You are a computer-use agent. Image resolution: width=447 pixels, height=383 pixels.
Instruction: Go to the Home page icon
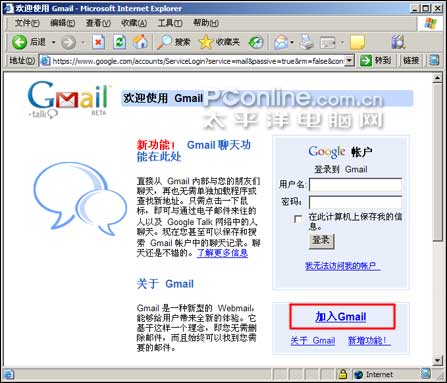click(140, 42)
